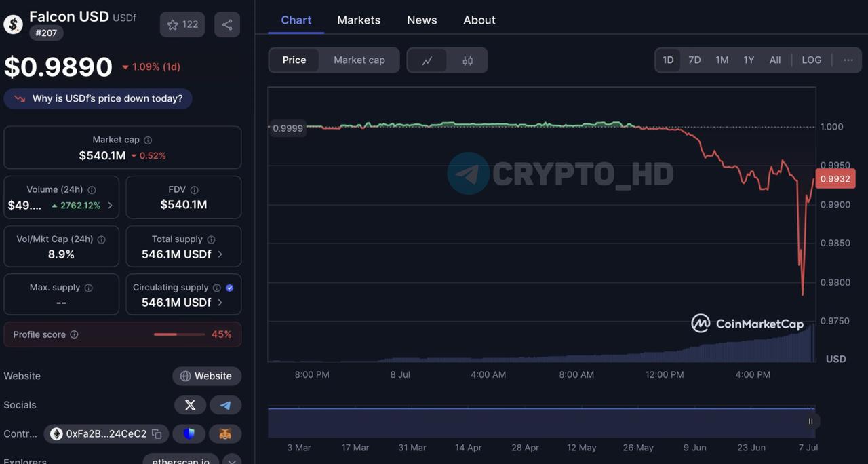Open the share icon button
Screen dimensions: 868x464
(x=227, y=24)
